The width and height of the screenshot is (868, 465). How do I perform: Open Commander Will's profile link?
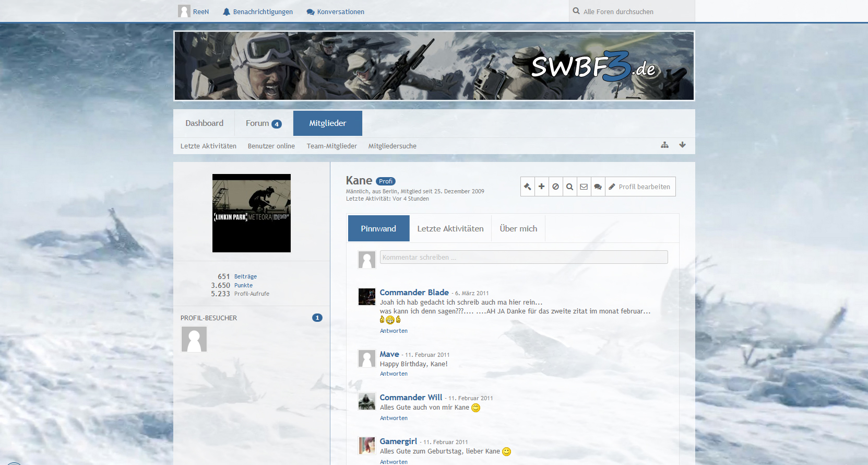pyautogui.click(x=411, y=398)
